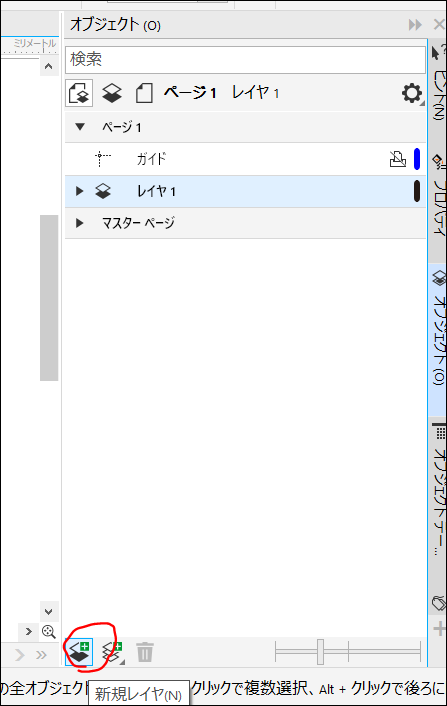Click the New Master Layer button

(x=113, y=652)
